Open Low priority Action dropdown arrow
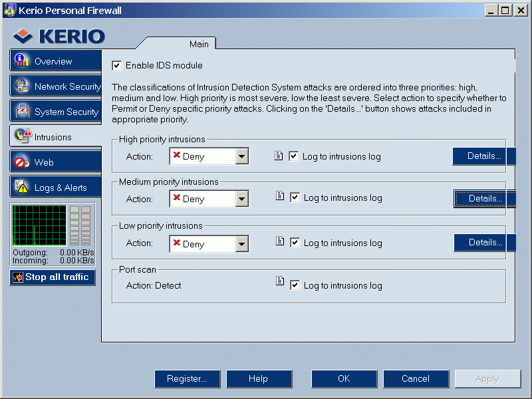This screenshot has width=532, height=399. click(241, 244)
